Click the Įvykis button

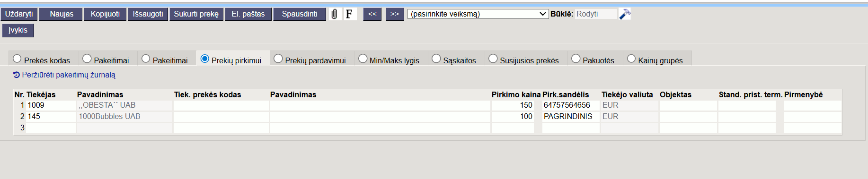click(x=18, y=30)
